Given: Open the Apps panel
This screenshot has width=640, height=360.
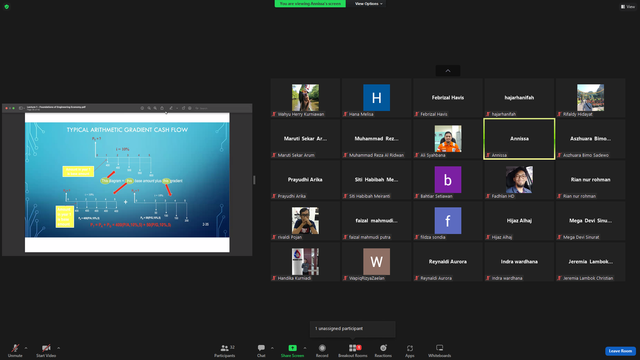Looking at the screenshot, I should tap(410, 350).
